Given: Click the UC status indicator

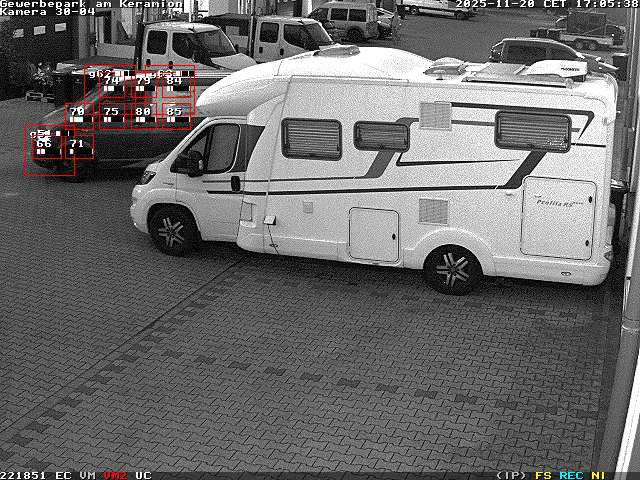Looking at the screenshot, I should 143,475.
